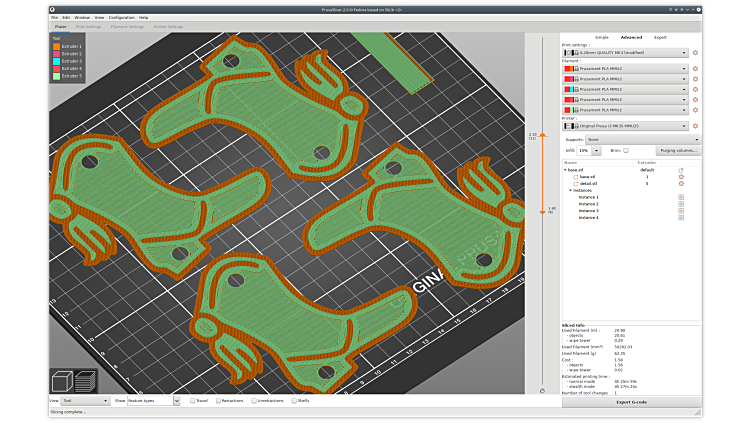Switch to 3D editor view cube icon

click(x=62, y=380)
